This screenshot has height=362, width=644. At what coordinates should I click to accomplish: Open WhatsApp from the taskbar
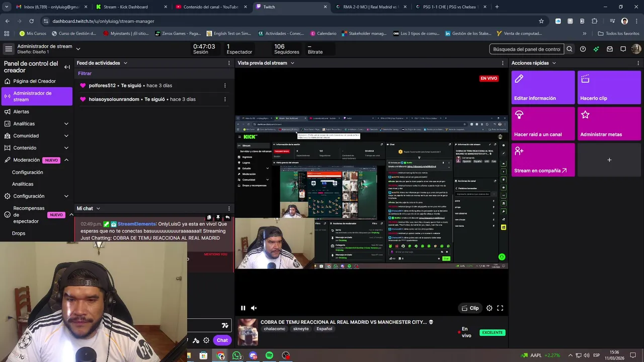(x=236, y=356)
